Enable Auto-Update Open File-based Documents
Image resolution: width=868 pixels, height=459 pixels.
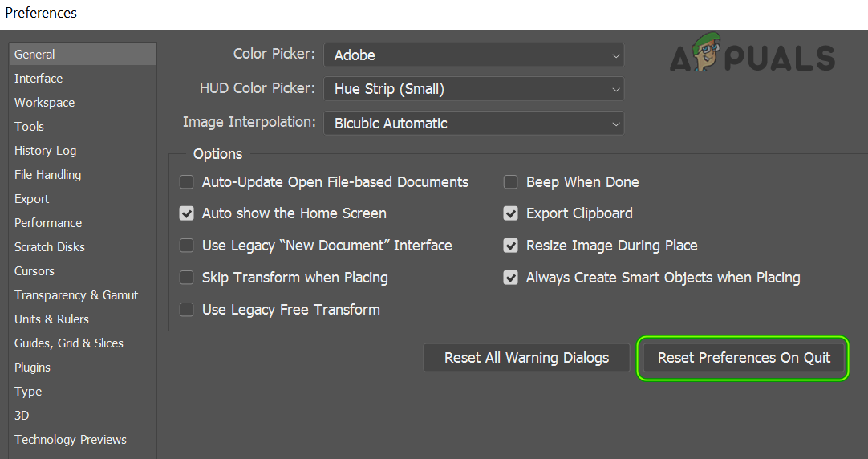tap(187, 182)
